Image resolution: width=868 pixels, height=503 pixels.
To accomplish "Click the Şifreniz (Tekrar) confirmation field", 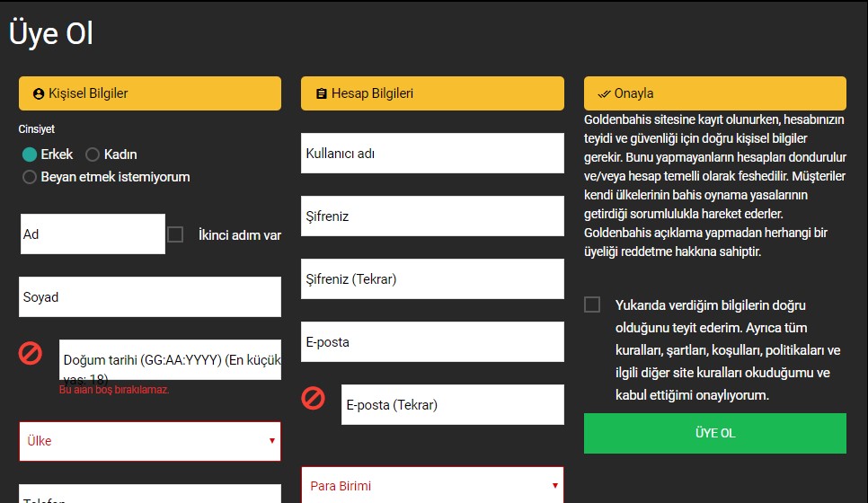I will 432,278.
